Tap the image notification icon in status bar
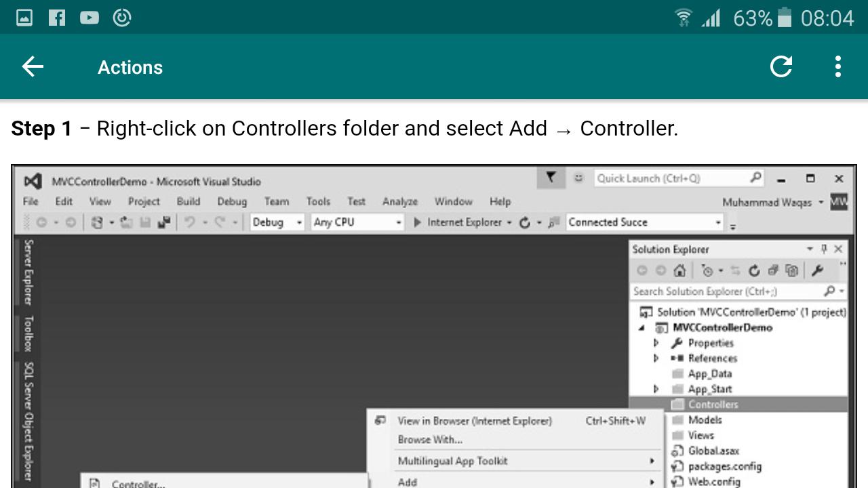 pyautogui.click(x=24, y=18)
